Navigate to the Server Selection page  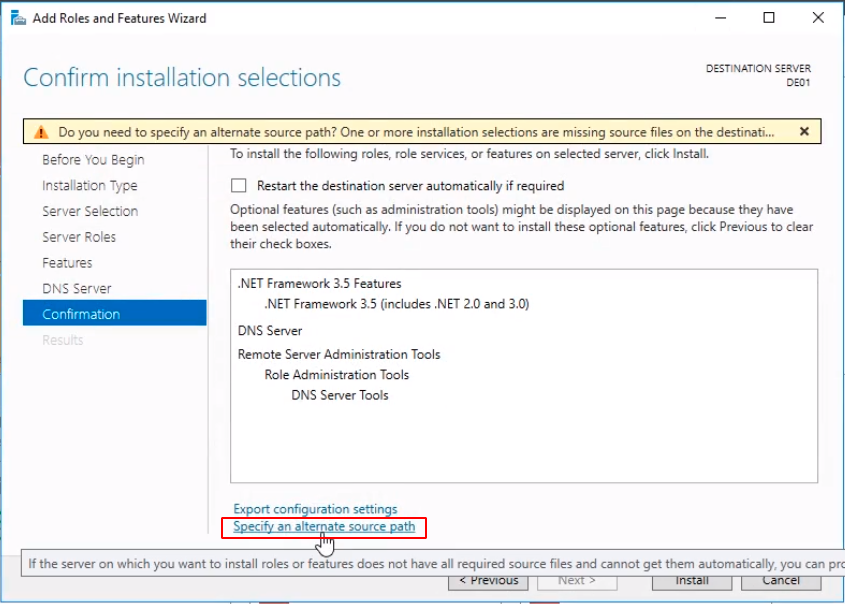point(90,211)
